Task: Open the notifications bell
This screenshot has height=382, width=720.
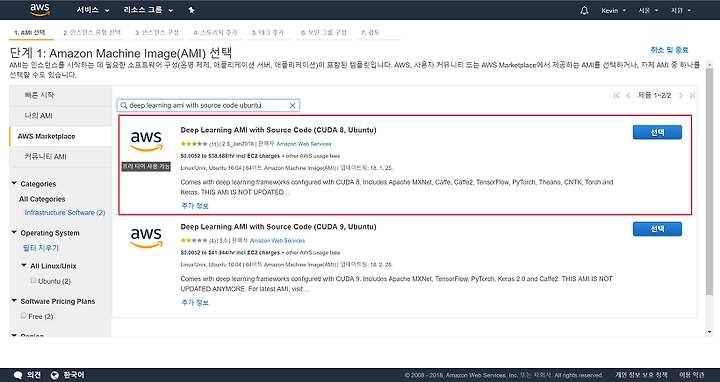Action: pyautogui.click(x=584, y=10)
